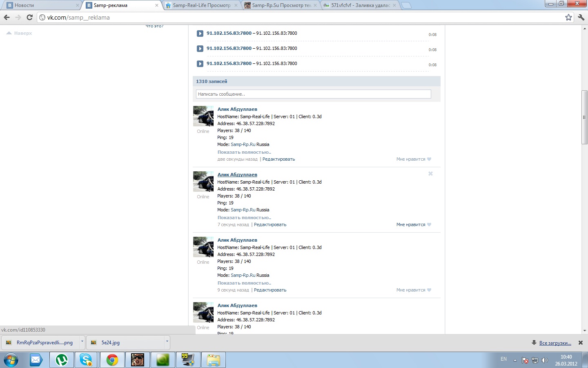Show hidden tray icons arrow
The width and height of the screenshot is (588, 368).
click(x=515, y=360)
